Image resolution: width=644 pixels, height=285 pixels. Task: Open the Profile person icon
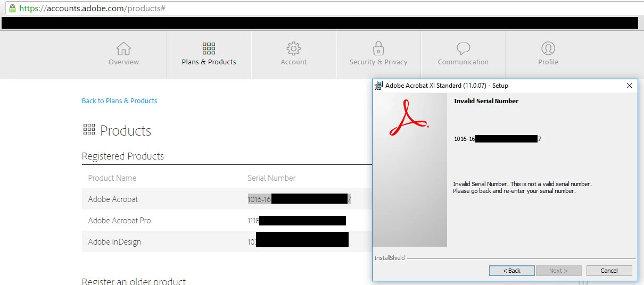(x=548, y=48)
